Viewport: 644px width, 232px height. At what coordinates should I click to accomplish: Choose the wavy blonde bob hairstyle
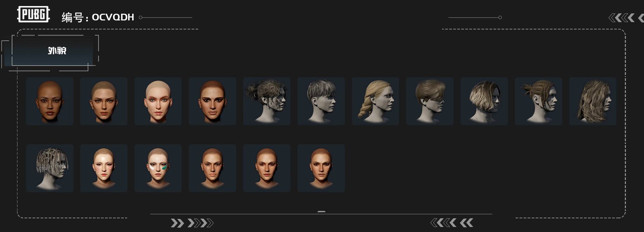pos(484,101)
